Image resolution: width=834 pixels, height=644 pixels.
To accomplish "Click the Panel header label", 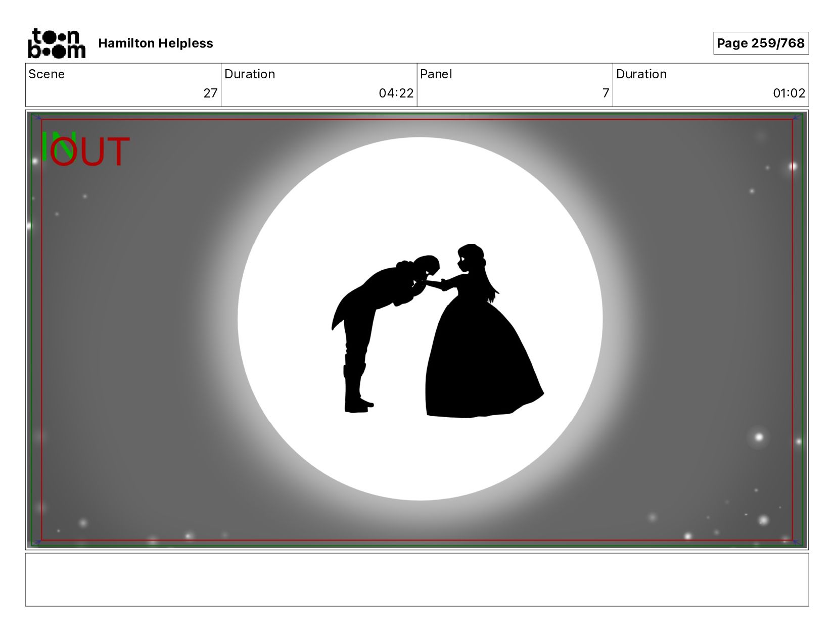I will 436,74.
